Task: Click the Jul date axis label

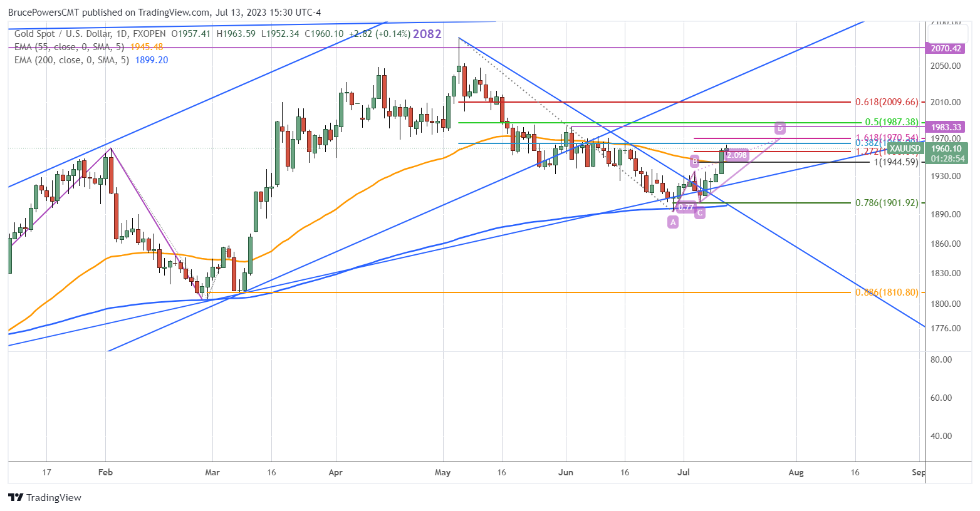Action: [x=684, y=472]
